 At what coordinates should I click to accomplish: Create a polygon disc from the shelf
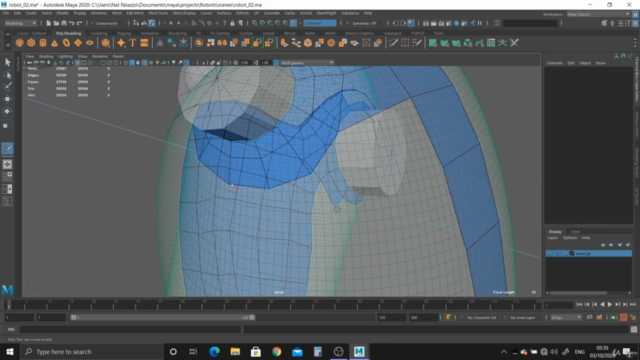click(89, 43)
